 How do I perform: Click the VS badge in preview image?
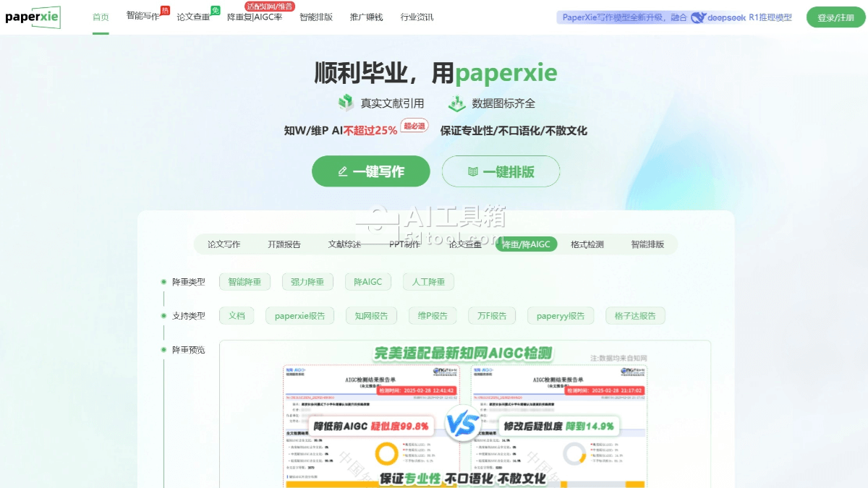[461, 423]
